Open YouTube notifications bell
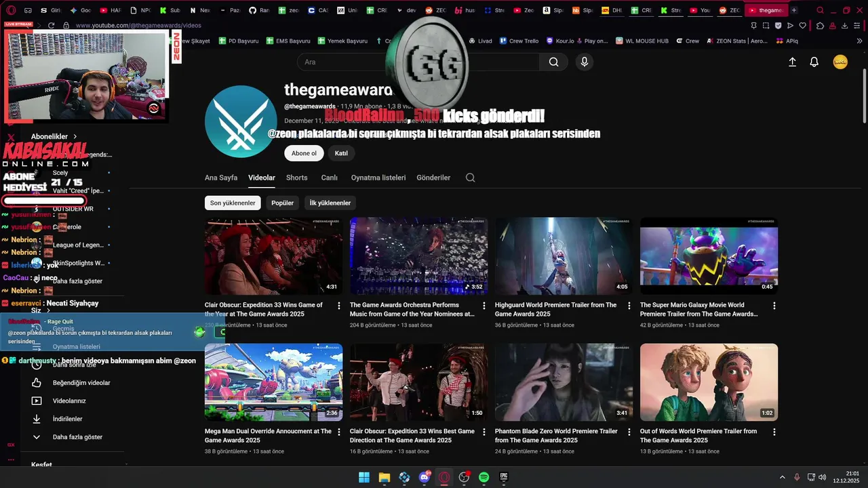868x488 pixels. tap(814, 62)
